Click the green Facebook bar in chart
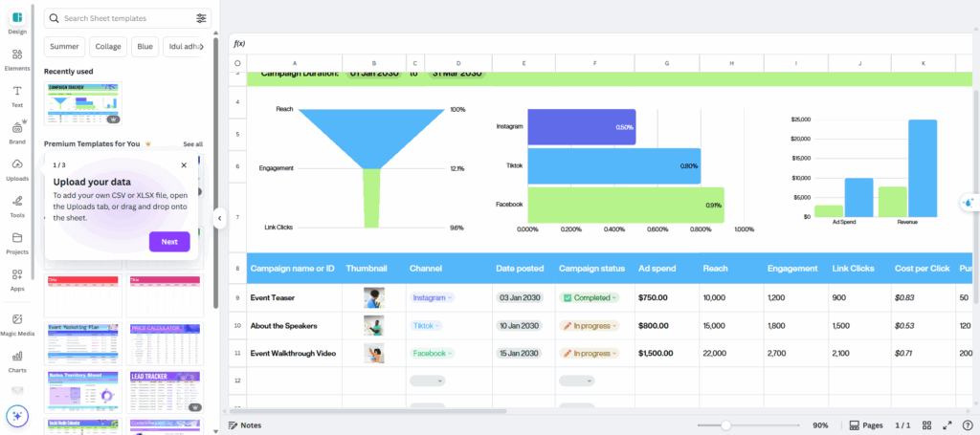Screen dimensions: 980x435 [x=626, y=205]
